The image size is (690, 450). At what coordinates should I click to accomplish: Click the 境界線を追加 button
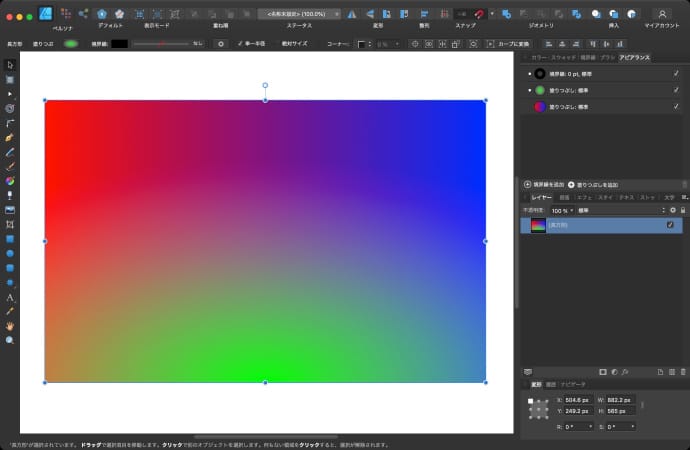click(x=543, y=185)
